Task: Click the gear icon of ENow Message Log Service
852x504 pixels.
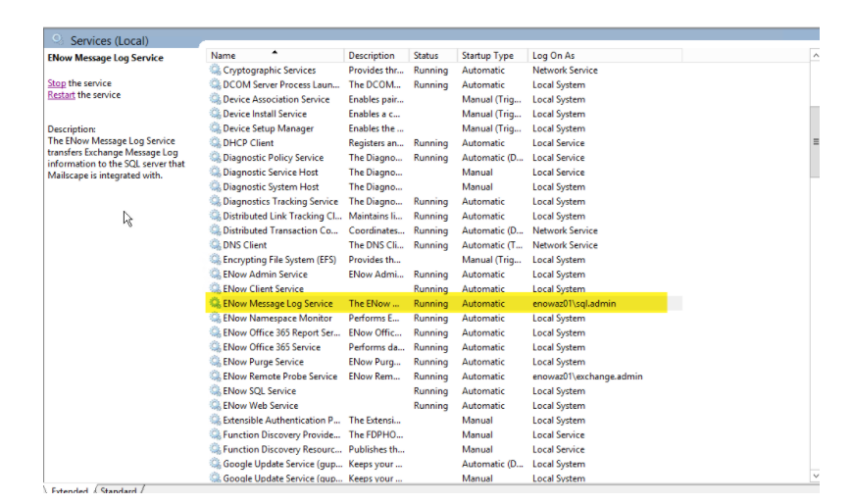Action: pyautogui.click(x=215, y=303)
